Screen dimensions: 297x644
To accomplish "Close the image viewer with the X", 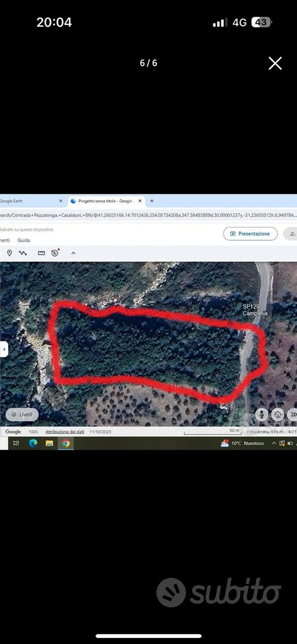I will [275, 63].
